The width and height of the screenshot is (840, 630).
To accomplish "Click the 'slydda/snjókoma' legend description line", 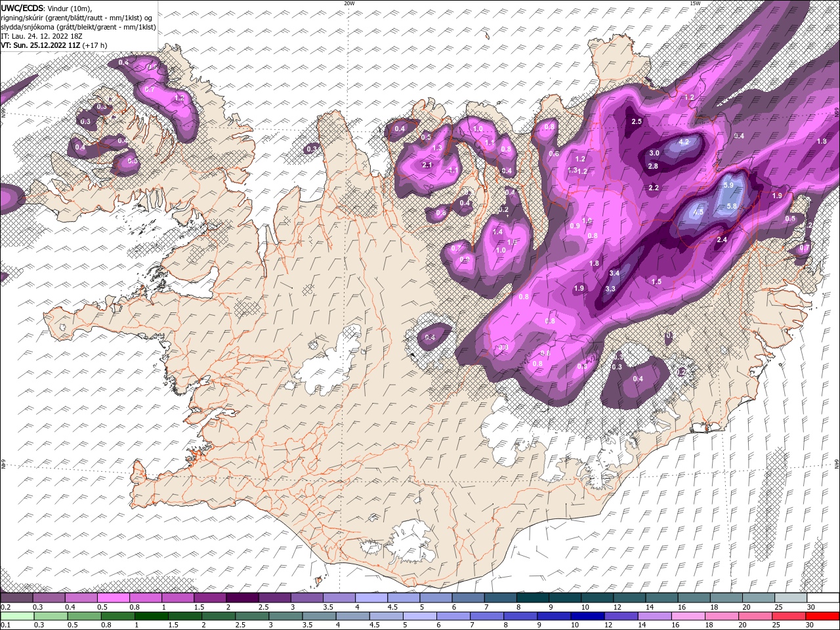I will (78, 27).
